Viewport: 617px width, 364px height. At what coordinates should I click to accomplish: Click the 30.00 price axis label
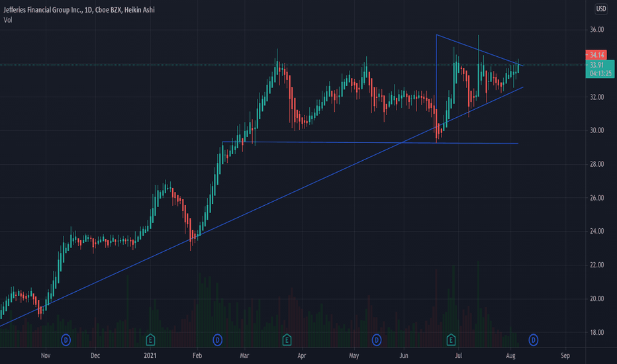(x=597, y=130)
